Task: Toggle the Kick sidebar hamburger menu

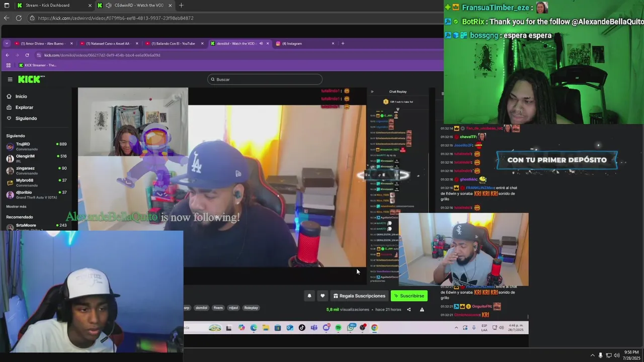Action: (x=10, y=79)
